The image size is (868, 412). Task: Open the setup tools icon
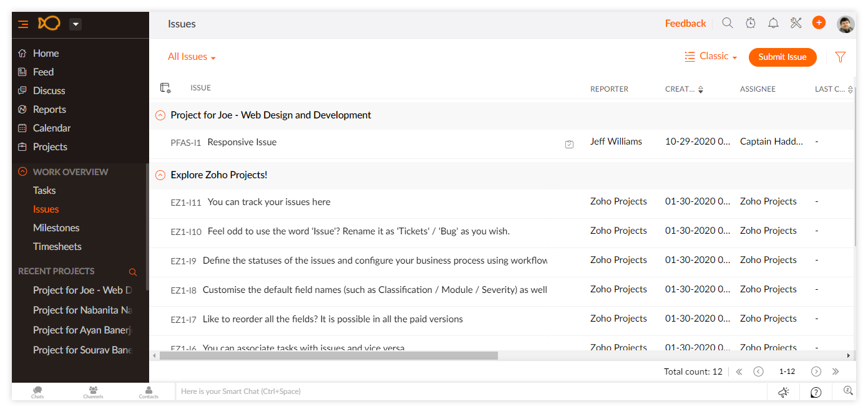[796, 23]
